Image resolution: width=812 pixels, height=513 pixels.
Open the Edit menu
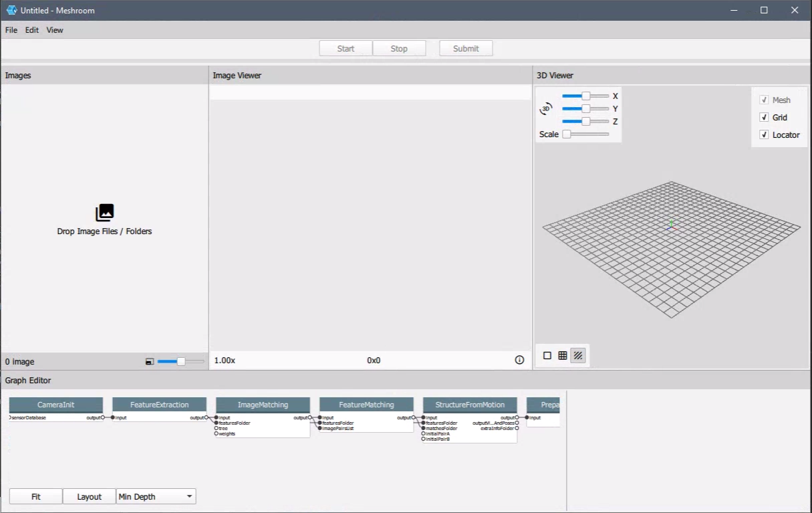click(32, 30)
